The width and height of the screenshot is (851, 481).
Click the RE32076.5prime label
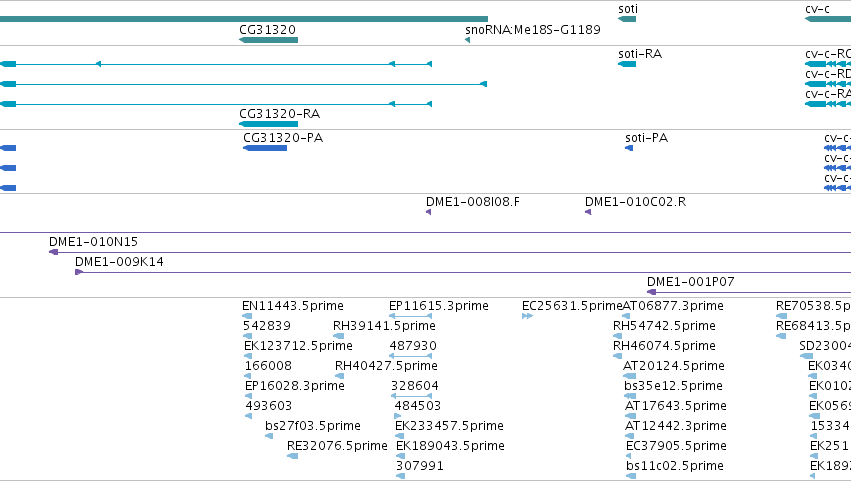coord(337,446)
